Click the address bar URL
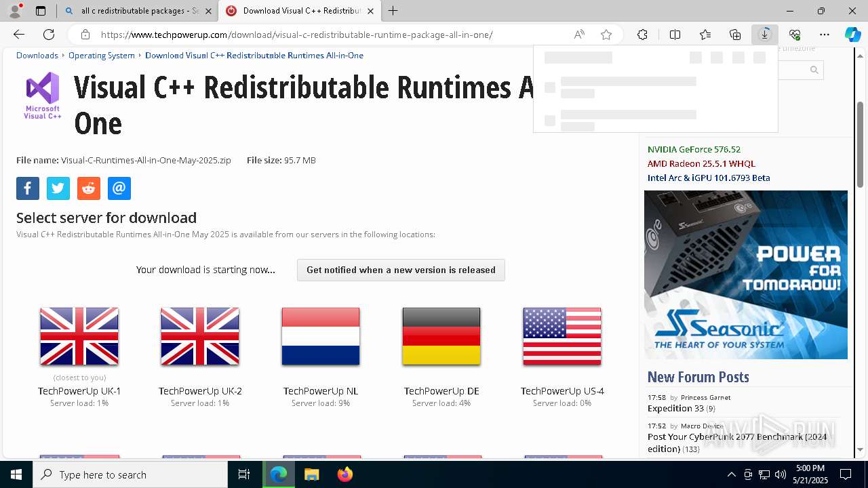The height and width of the screenshot is (488, 868). point(297,35)
